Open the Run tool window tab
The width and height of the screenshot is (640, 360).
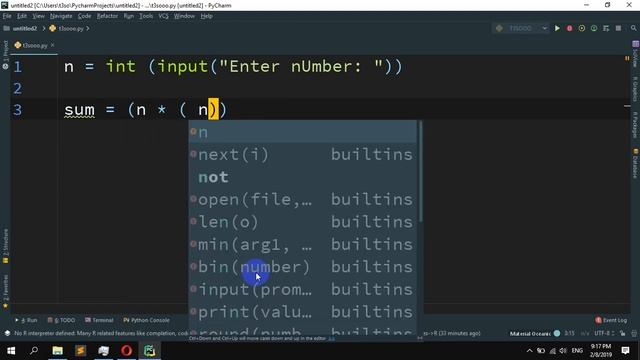click(26, 320)
